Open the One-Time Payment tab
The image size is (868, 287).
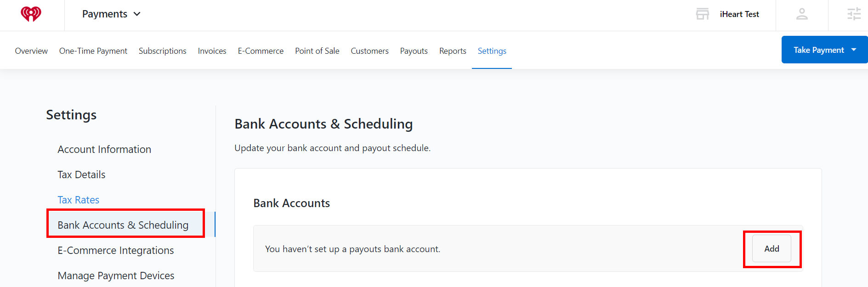pos(93,51)
